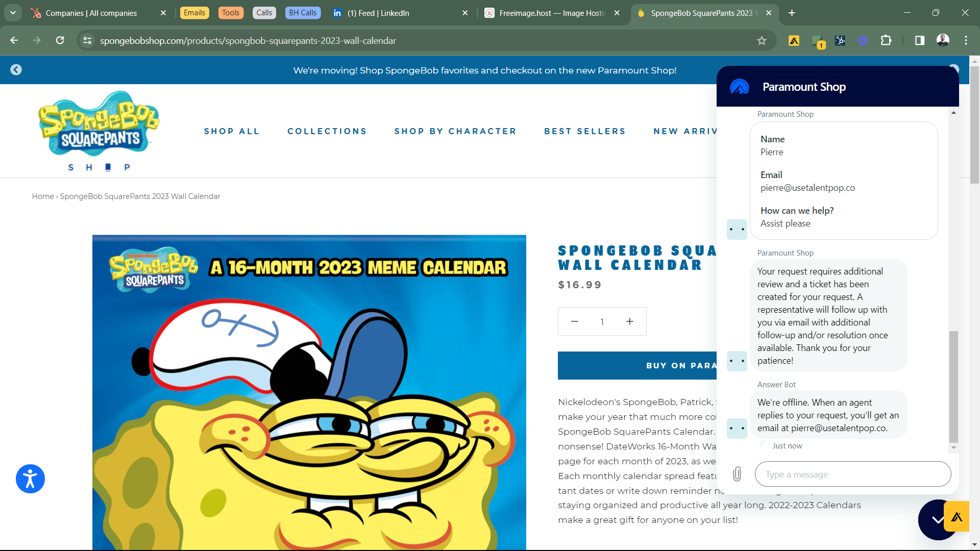Click the 'Answer Bot' sender label
Image resolution: width=980 pixels, height=551 pixels.
click(x=776, y=385)
